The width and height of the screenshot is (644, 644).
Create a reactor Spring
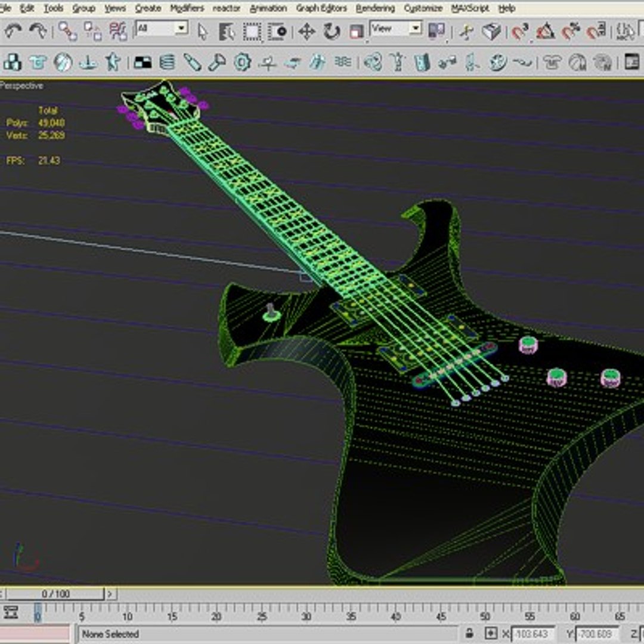[167, 63]
